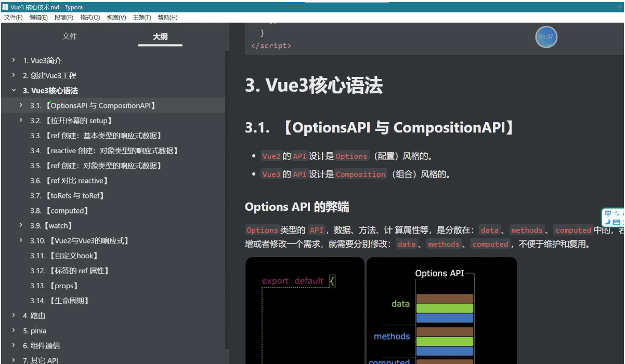Expand chevron beside 3.2 拉开序幕的 setup
Screen dimensions: 625x364
21,120
